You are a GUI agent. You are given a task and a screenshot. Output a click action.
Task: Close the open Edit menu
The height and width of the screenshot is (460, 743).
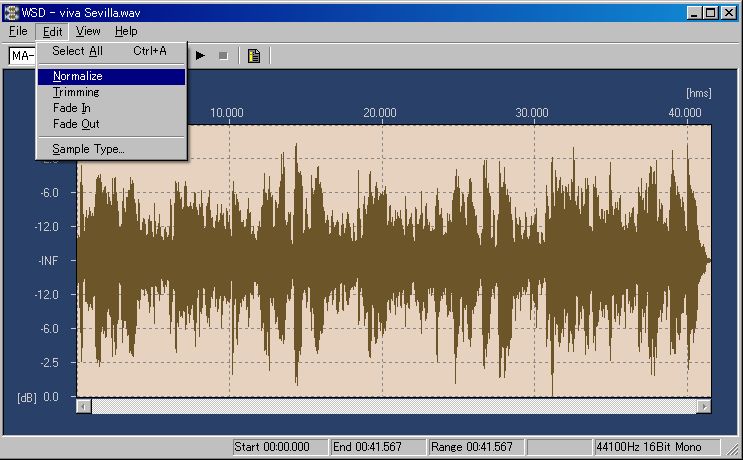(52, 32)
